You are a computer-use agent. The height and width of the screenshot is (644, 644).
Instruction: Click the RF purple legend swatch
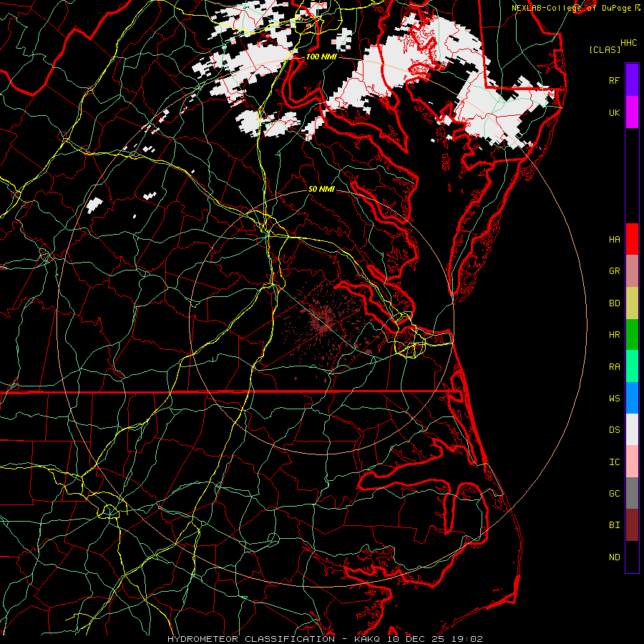coord(632,80)
